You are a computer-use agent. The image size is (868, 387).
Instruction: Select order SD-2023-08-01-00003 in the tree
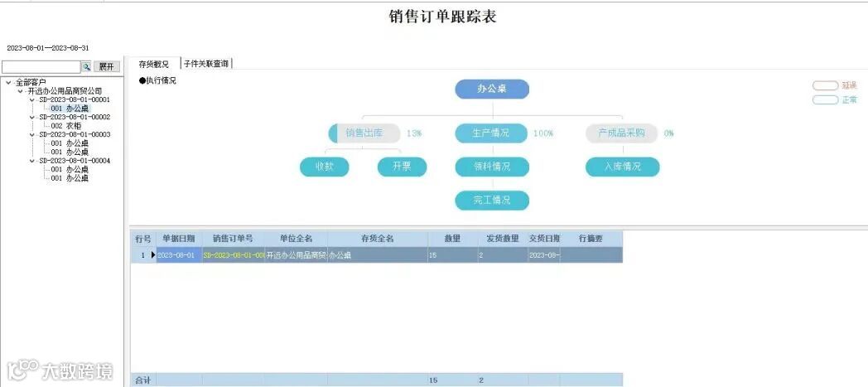pyautogui.click(x=75, y=134)
